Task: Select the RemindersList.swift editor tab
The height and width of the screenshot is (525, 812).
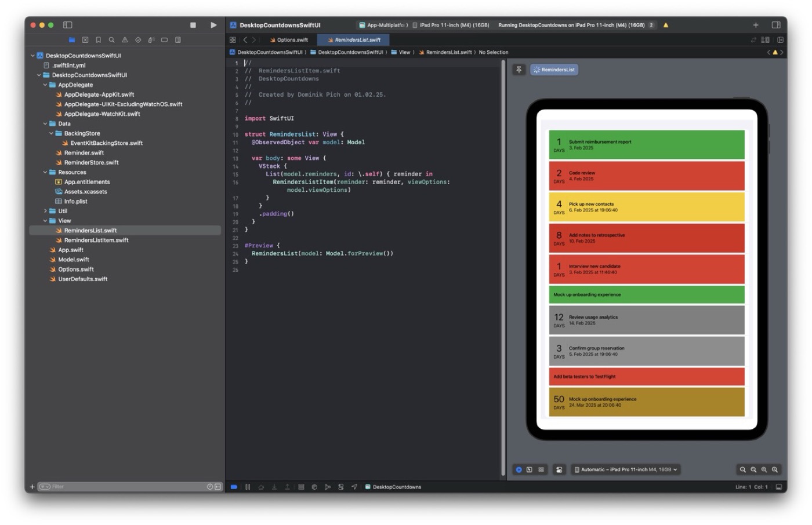Action: [354, 40]
